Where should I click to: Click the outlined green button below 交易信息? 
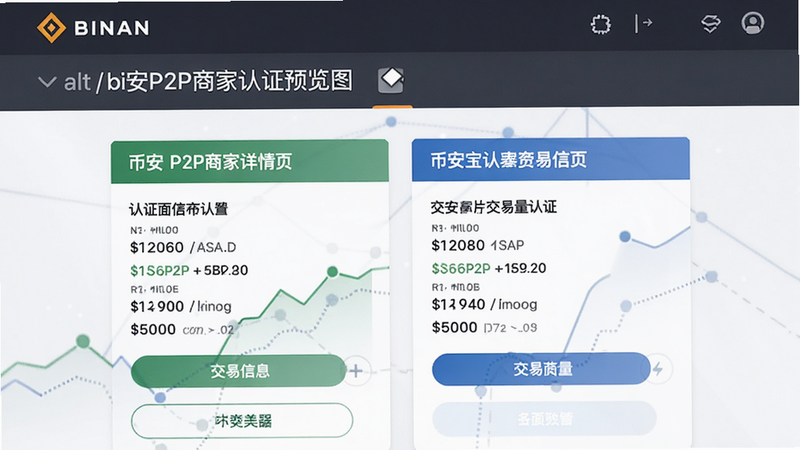coord(242,420)
